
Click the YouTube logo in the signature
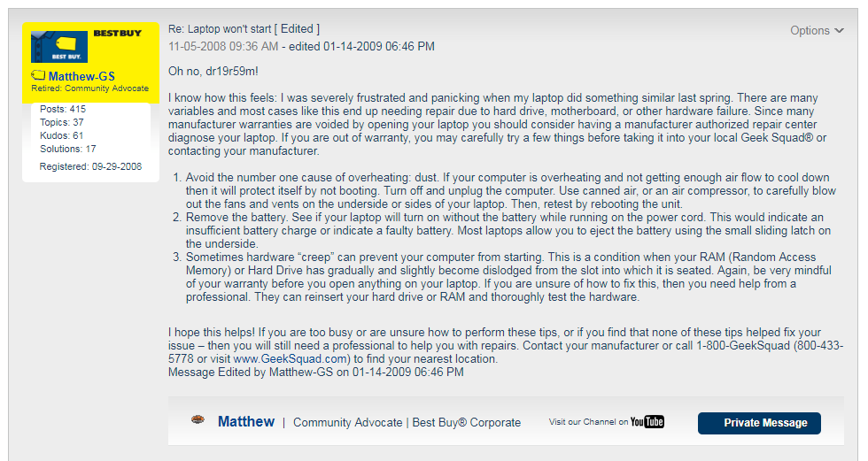pyautogui.click(x=647, y=422)
